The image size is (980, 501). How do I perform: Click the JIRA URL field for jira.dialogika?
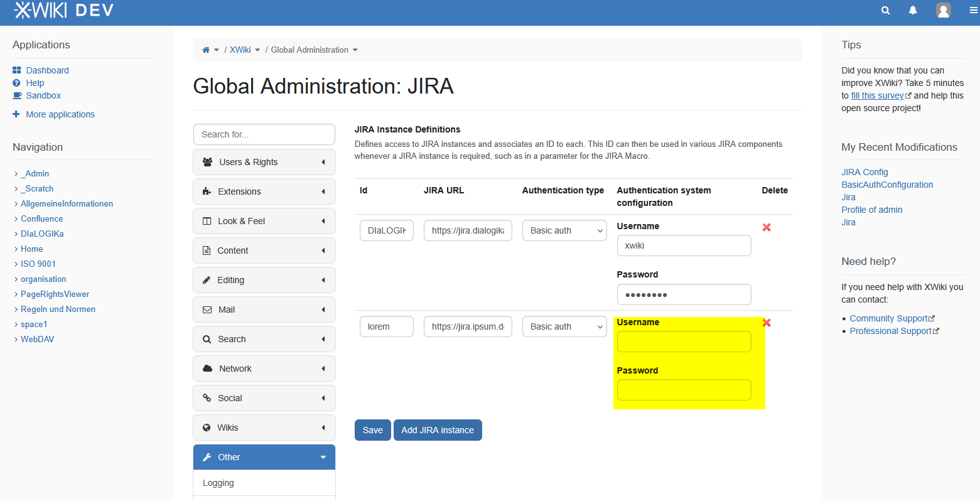(468, 230)
